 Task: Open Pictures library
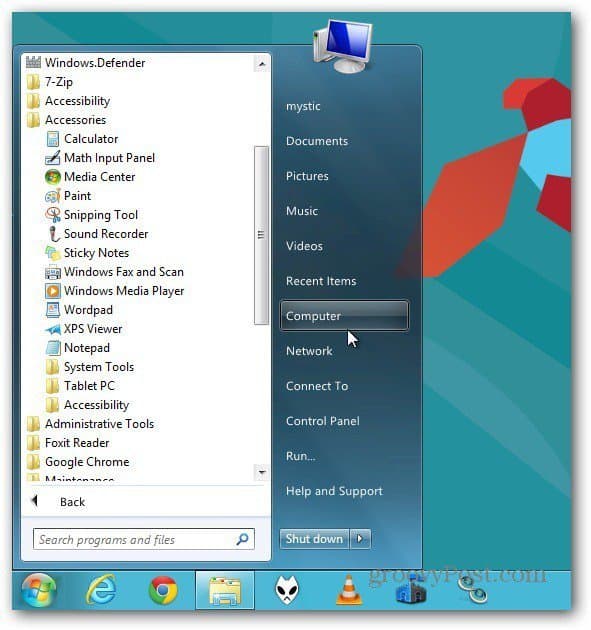click(307, 176)
